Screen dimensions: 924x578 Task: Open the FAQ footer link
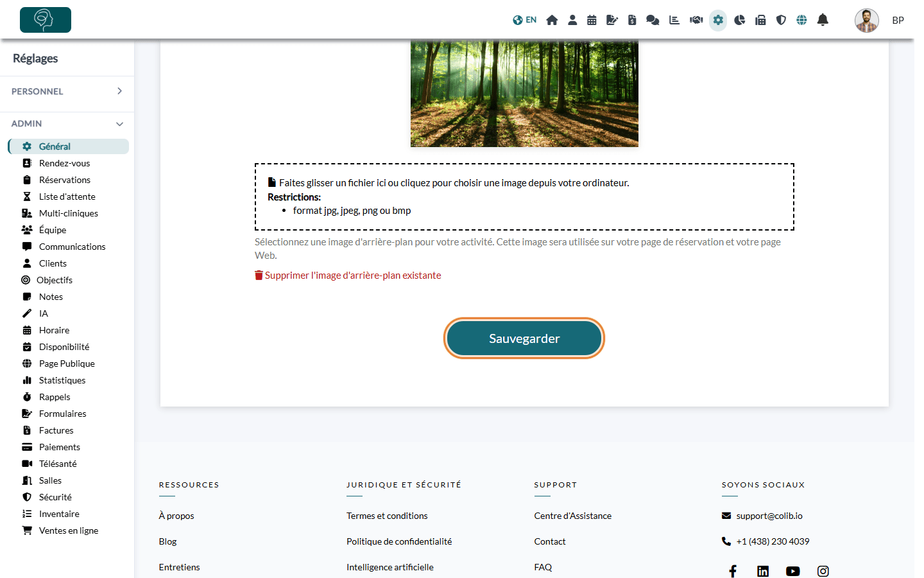[x=543, y=567]
